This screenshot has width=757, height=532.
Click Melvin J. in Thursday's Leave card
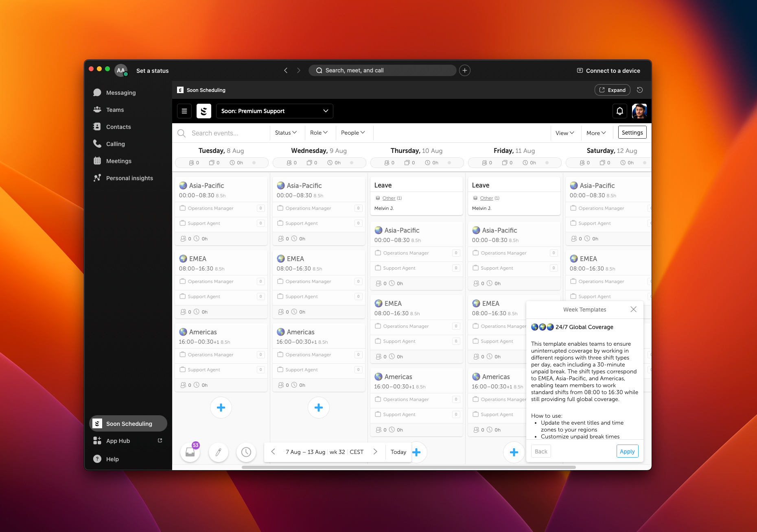[x=384, y=208]
